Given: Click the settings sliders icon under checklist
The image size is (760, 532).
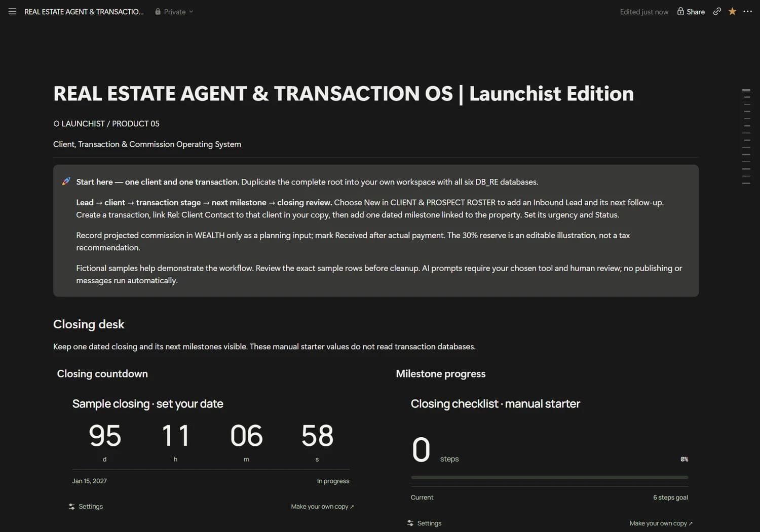Looking at the screenshot, I should point(410,523).
